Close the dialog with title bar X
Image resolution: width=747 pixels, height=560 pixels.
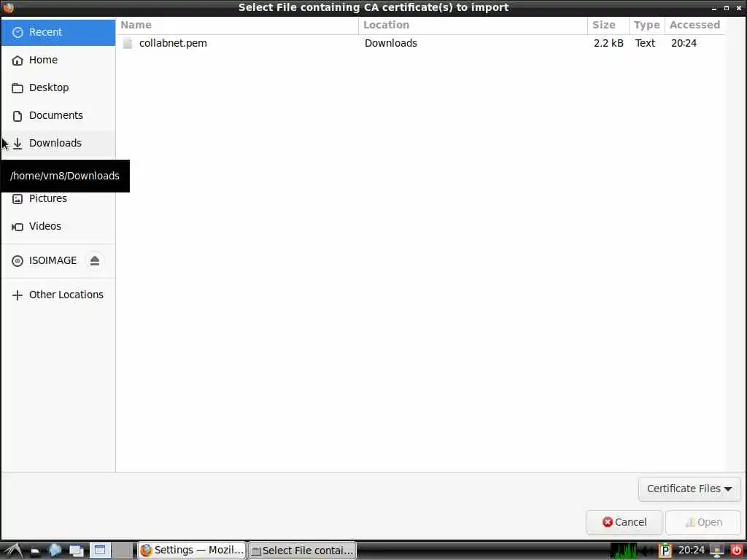coord(739,8)
